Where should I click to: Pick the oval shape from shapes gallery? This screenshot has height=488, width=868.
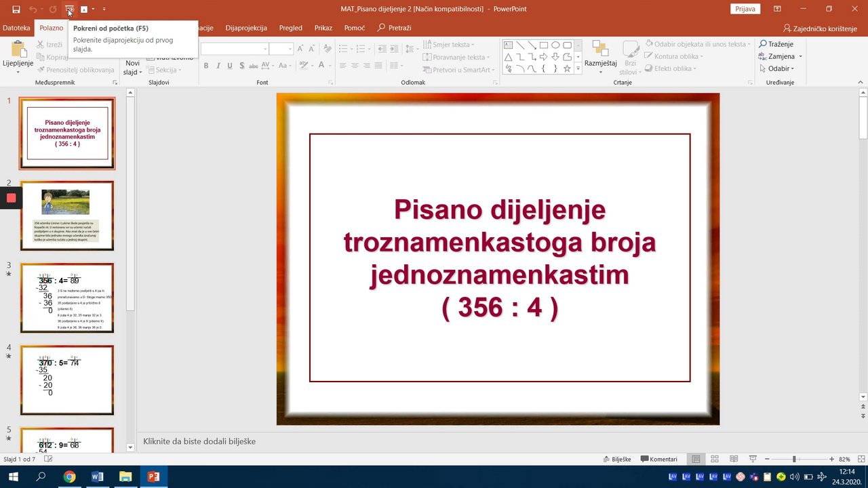tap(555, 45)
